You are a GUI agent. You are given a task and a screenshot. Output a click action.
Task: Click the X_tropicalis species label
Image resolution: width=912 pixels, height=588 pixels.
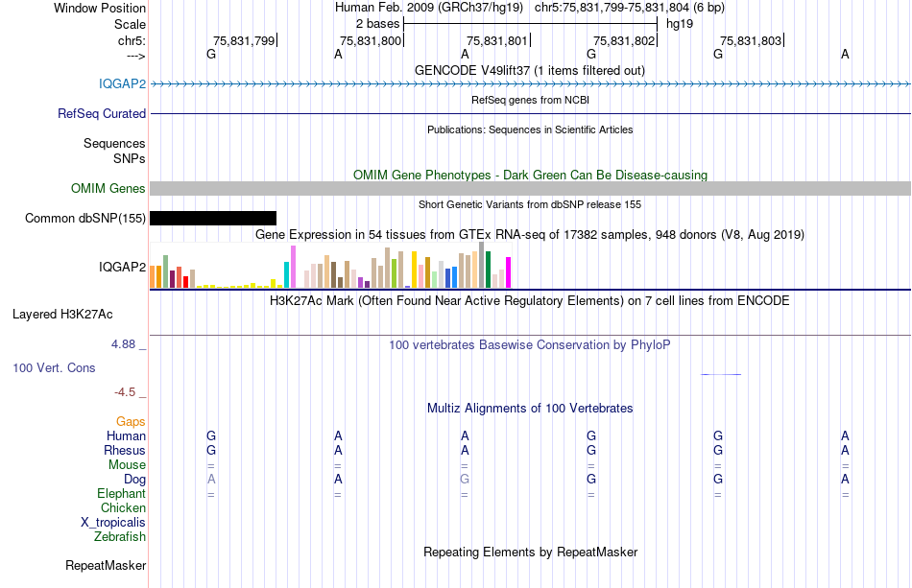pos(113,523)
